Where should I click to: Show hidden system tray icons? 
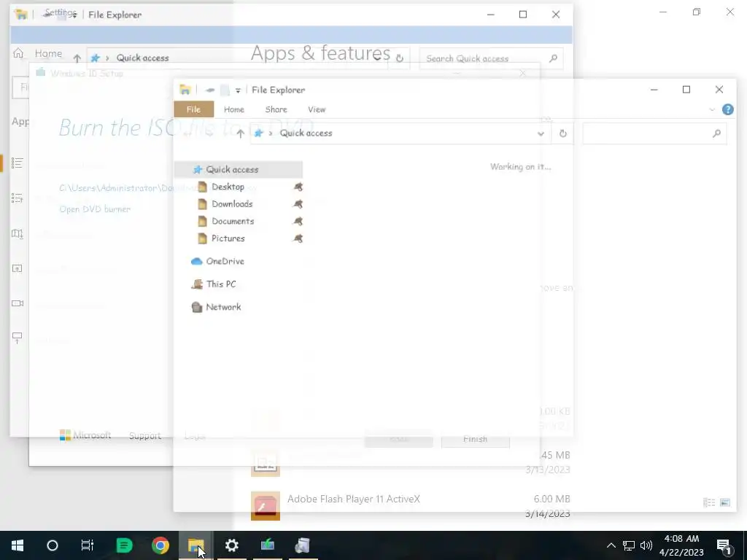click(x=611, y=545)
